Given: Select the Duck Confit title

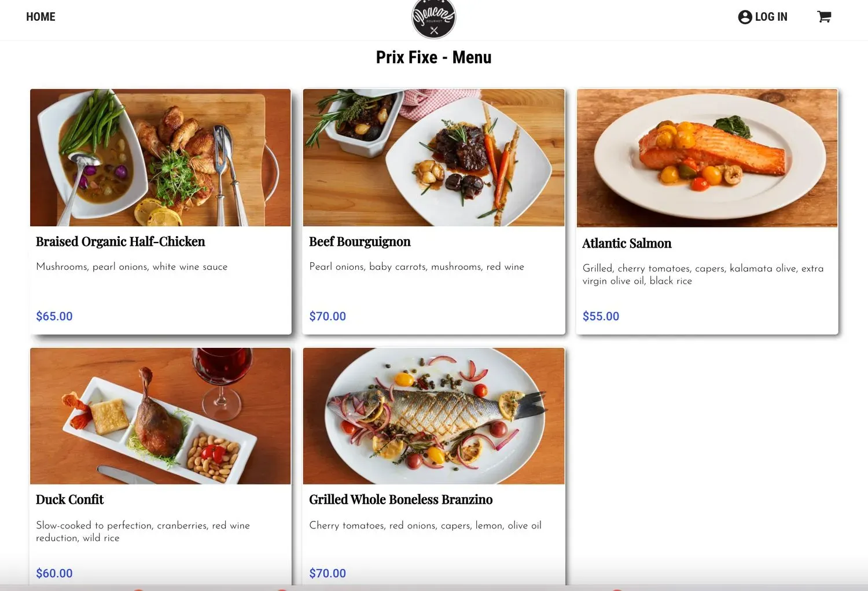Looking at the screenshot, I should [x=69, y=500].
